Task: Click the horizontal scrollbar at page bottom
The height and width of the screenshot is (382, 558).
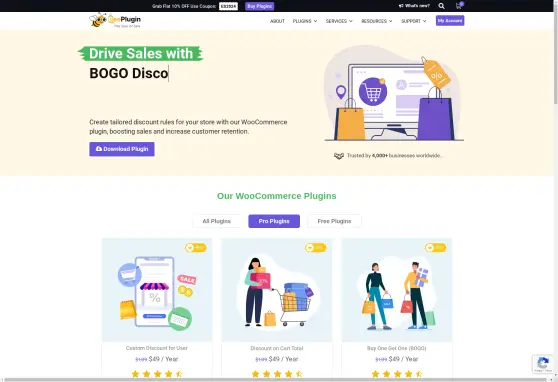Action: click(x=276, y=380)
